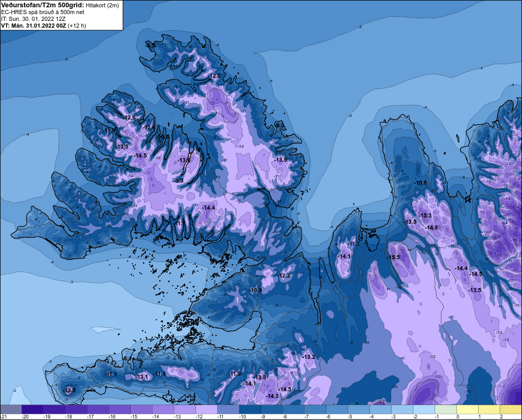Click the -10.9 temperature value
This screenshot has width=522, height=420.
(256, 290)
